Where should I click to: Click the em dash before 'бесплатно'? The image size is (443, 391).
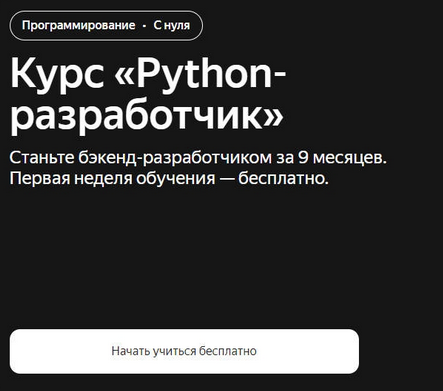point(226,179)
